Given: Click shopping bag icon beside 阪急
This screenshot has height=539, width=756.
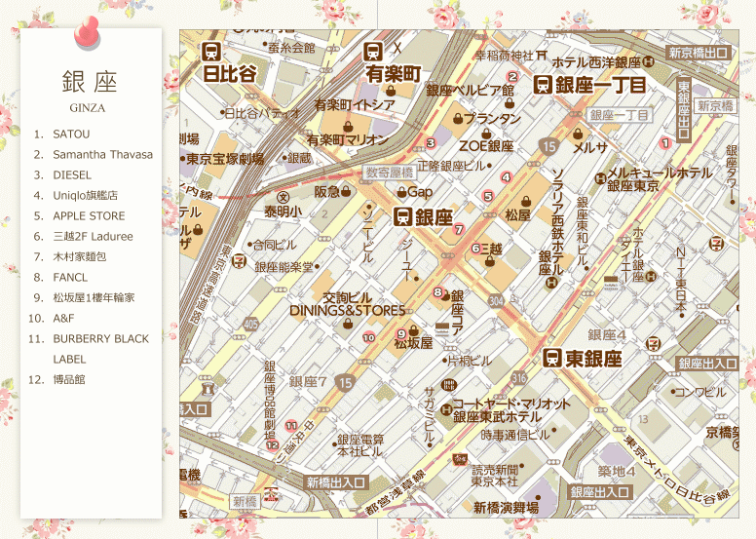Looking at the screenshot, I should (346, 192).
